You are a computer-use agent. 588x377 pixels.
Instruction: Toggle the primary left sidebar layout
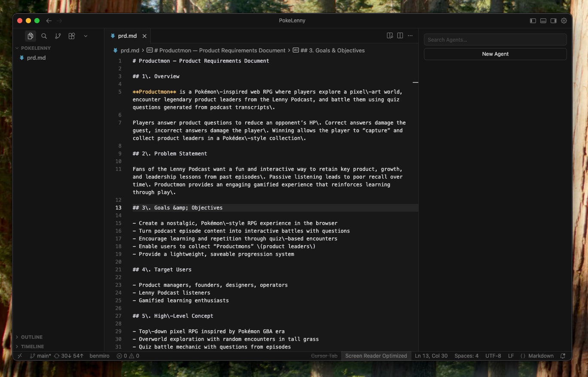point(533,21)
